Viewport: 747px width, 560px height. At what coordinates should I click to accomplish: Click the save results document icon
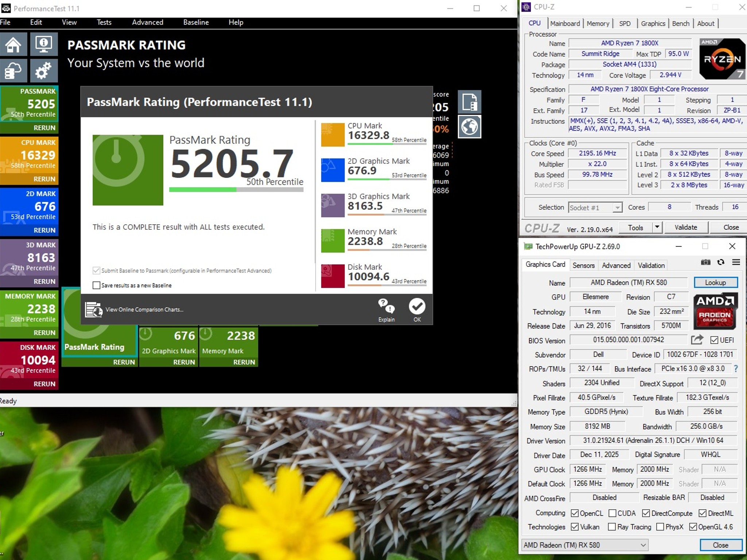click(x=469, y=102)
